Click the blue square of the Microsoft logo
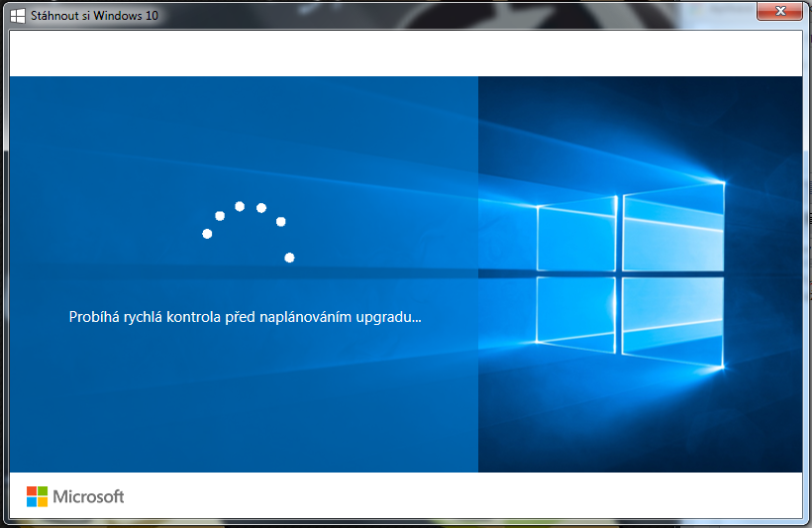This screenshot has height=528, width=812. pyautogui.click(x=32, y=502)
